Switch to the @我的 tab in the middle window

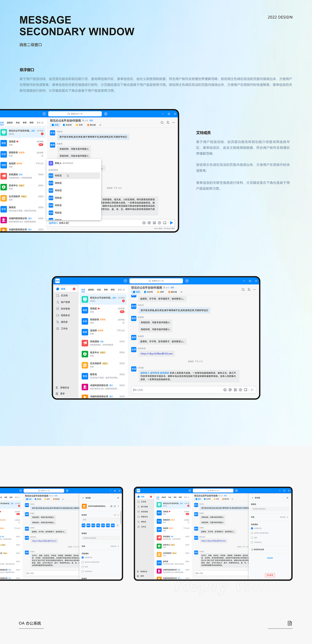pos(91,290)
